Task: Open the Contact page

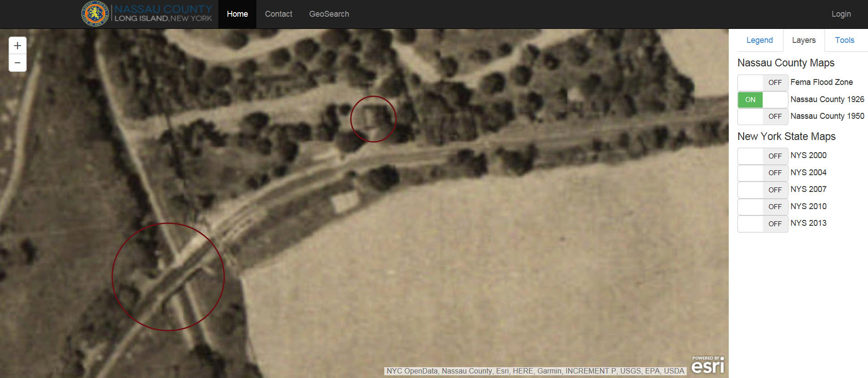Action: tap(278, 14)
